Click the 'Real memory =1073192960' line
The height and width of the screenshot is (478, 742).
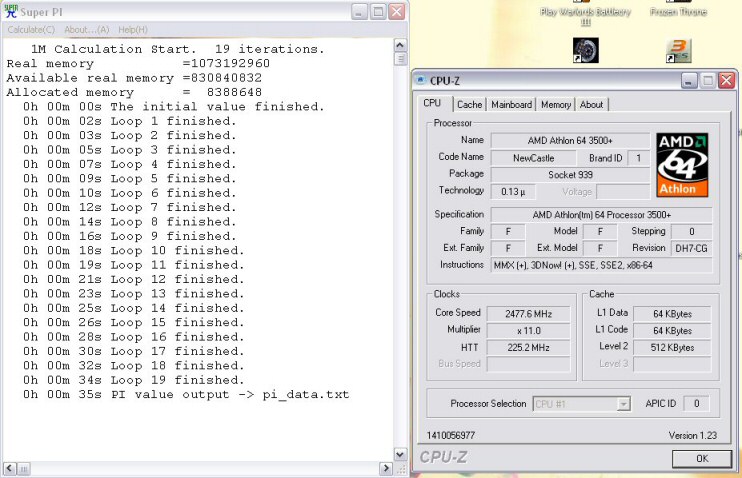(x=138, y=63)
